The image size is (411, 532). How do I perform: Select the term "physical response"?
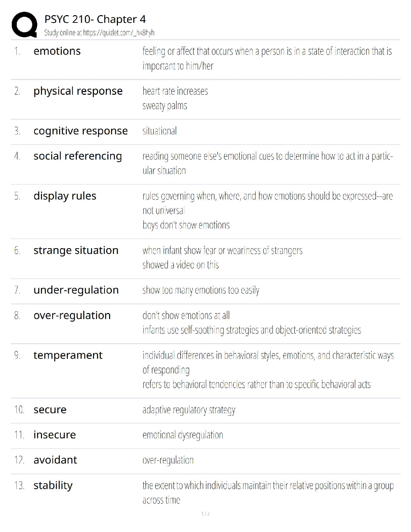(x=78, y=91)
